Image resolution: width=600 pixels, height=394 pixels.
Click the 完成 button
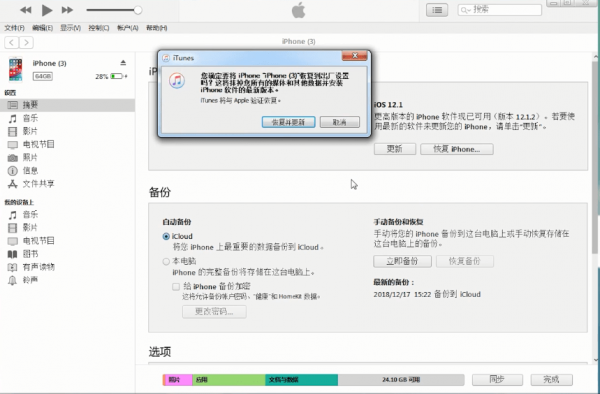pos(551,379)
